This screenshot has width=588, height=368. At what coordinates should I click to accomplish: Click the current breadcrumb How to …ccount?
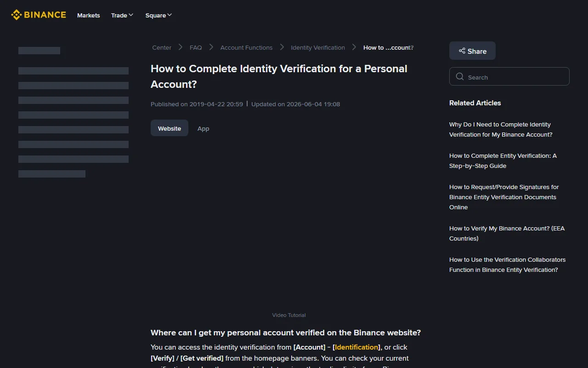(x=388, y=47)
